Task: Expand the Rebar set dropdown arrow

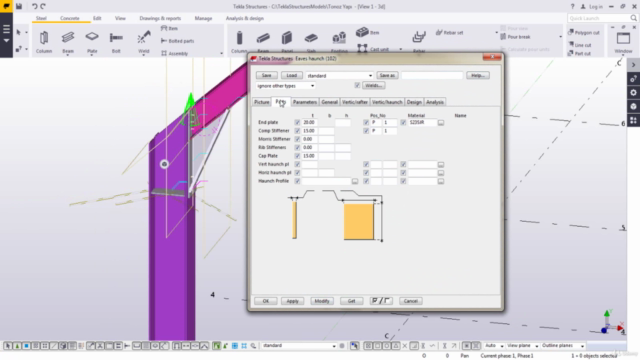Action: [x=496, y=33]
